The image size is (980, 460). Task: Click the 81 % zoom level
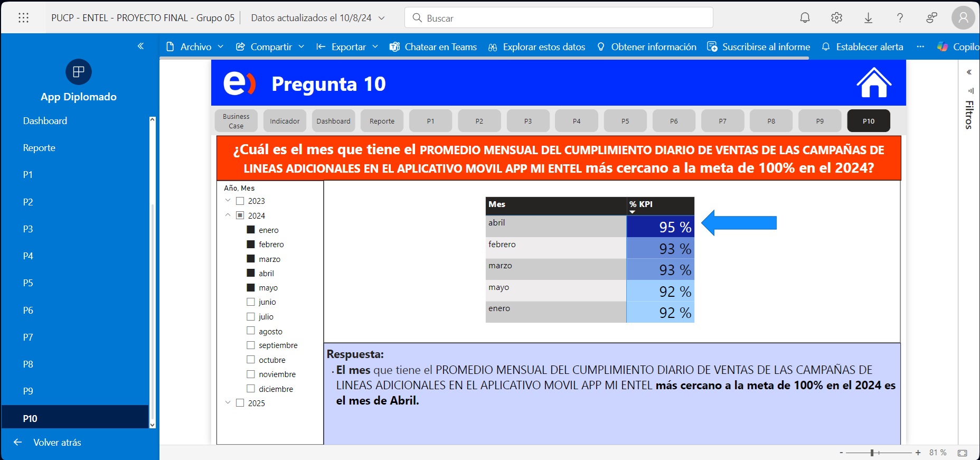pyautogui.click(x=938, y=453)
